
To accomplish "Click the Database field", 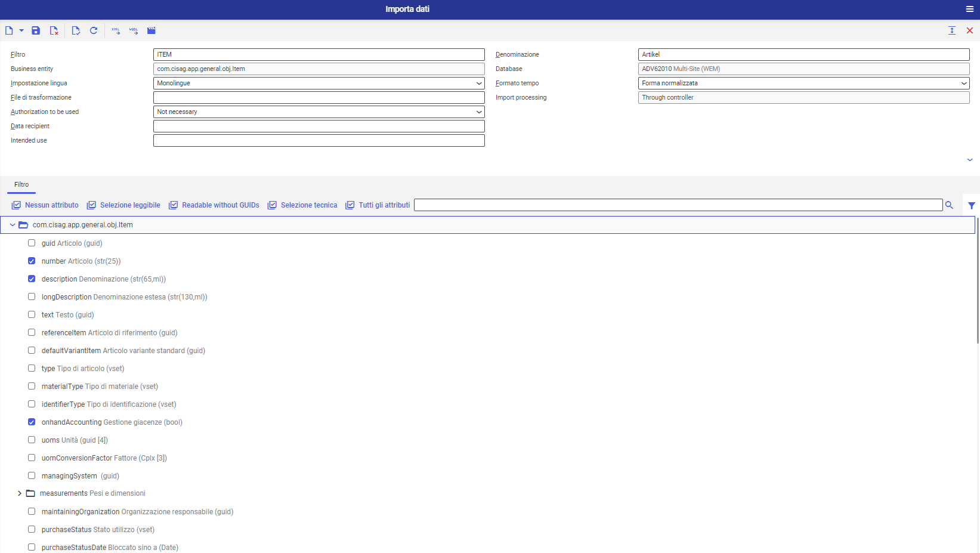I will [x=804, y=69].
